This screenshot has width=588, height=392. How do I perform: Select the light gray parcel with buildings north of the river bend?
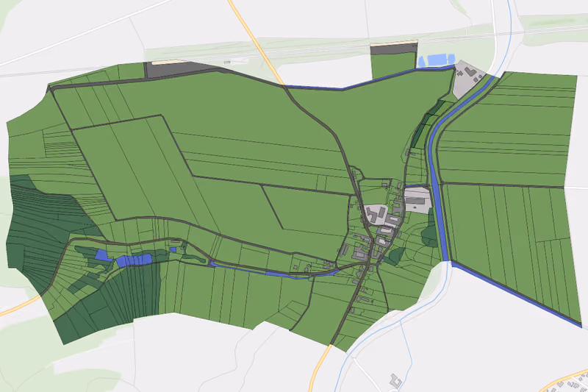pos(467,80)
